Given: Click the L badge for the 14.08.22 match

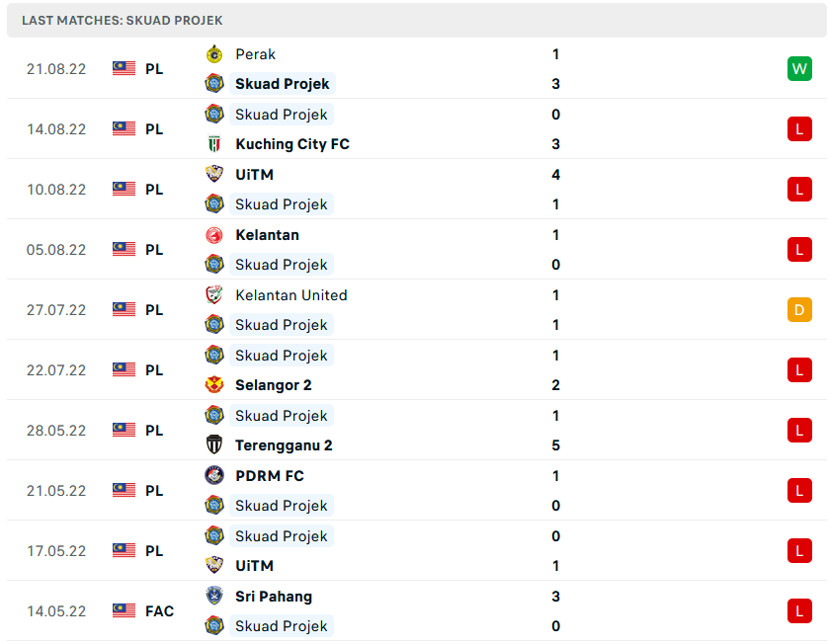Looking at the screenshot, I should click(799, 129).
